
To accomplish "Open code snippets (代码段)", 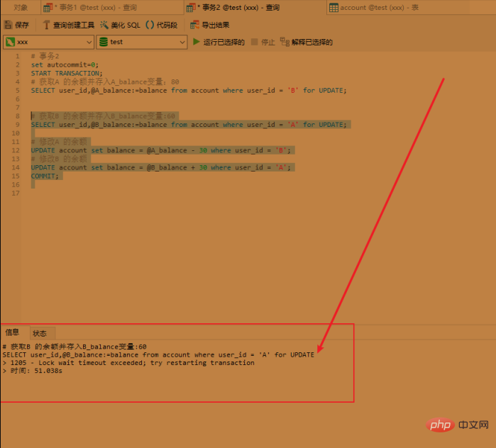I will pyautogui.click(x=162, y=25).
